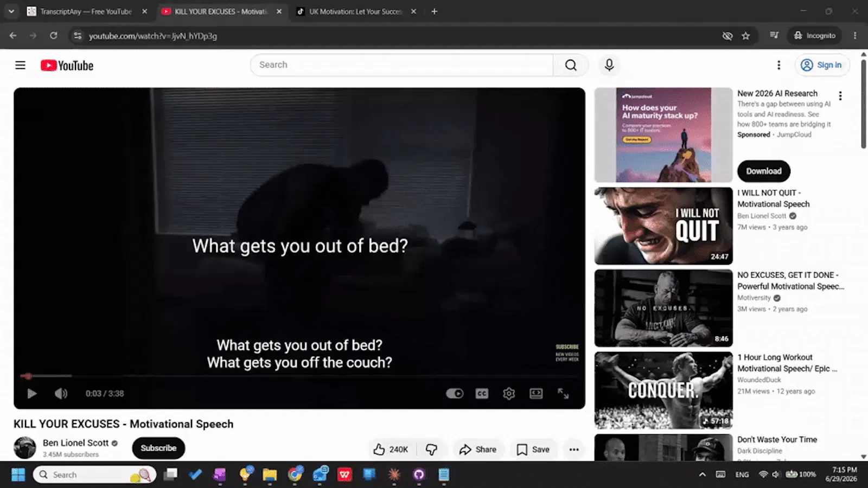Image resolution: width=868 pixels, height=488 pixels.
Task: Open language ENG input switcher
Action: [742, 474]
